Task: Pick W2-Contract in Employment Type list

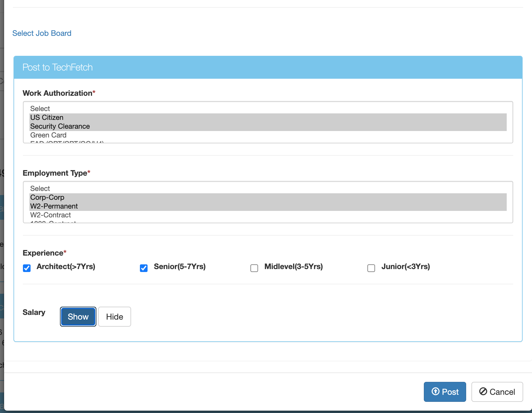Action: (x=268, y=215)
